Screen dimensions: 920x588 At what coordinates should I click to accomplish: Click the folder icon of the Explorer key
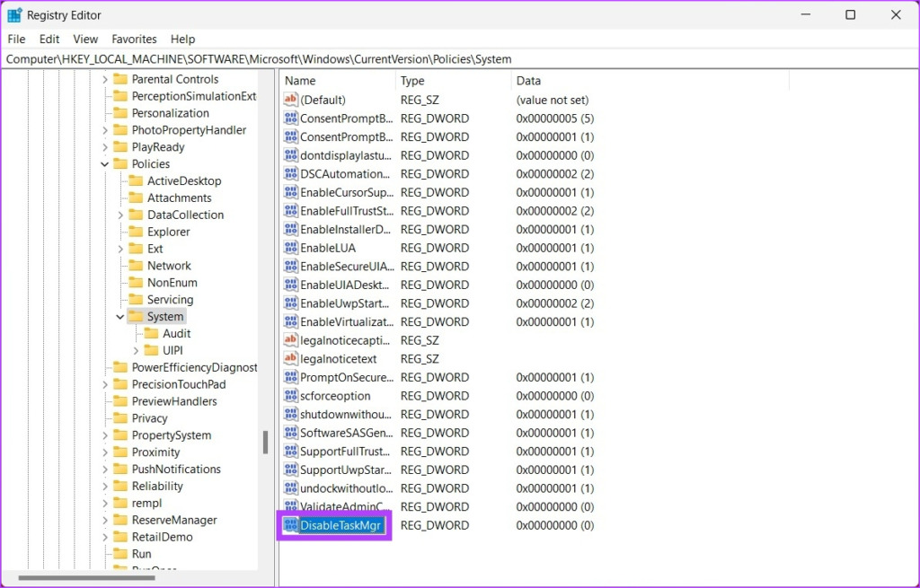pyautogui.click(x=136, y=232)
